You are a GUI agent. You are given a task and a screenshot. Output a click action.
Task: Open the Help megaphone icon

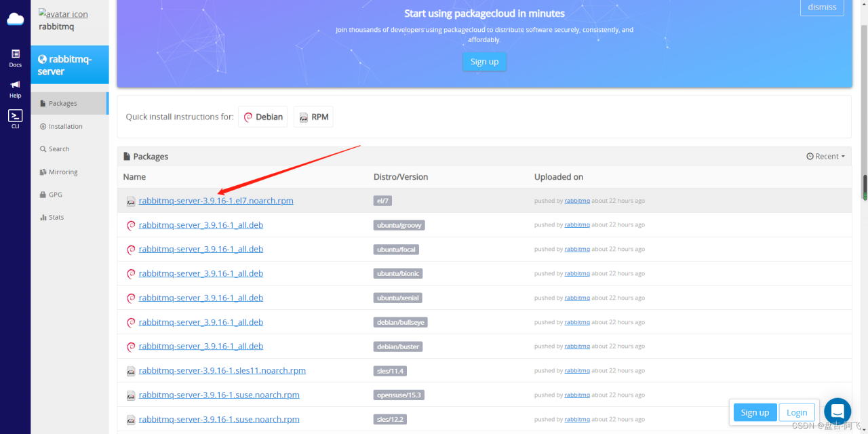pos(15,89)
